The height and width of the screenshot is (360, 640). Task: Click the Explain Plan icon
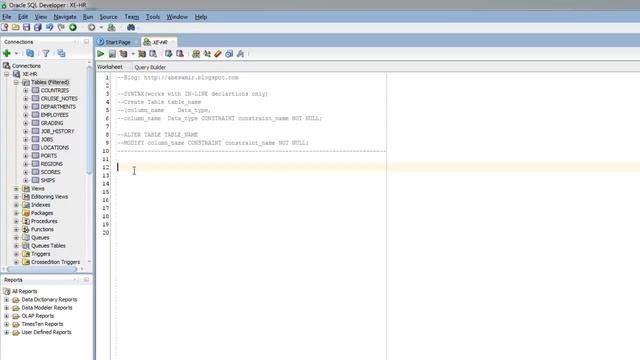[x=123, y=53]
